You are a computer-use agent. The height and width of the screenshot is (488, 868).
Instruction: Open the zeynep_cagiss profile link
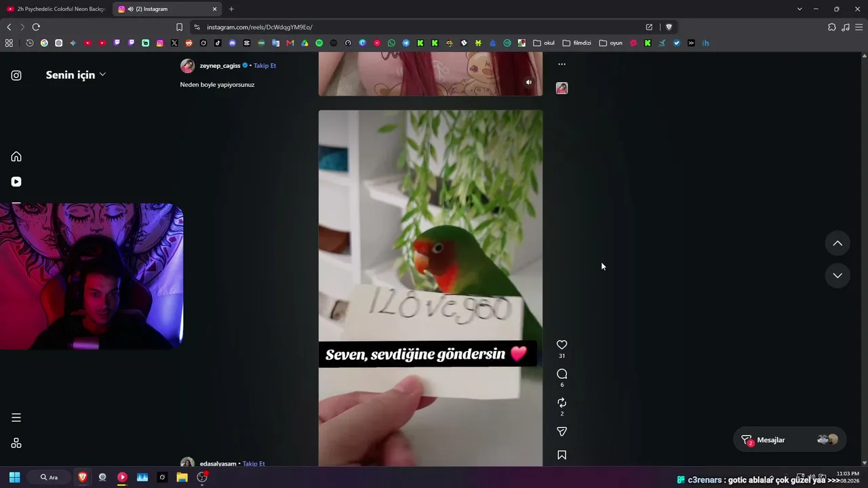(220, 66)
